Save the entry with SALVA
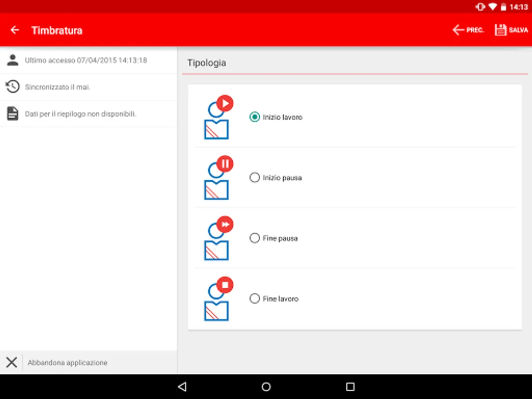This screenshot has width=532, height=399. (512, 30)
